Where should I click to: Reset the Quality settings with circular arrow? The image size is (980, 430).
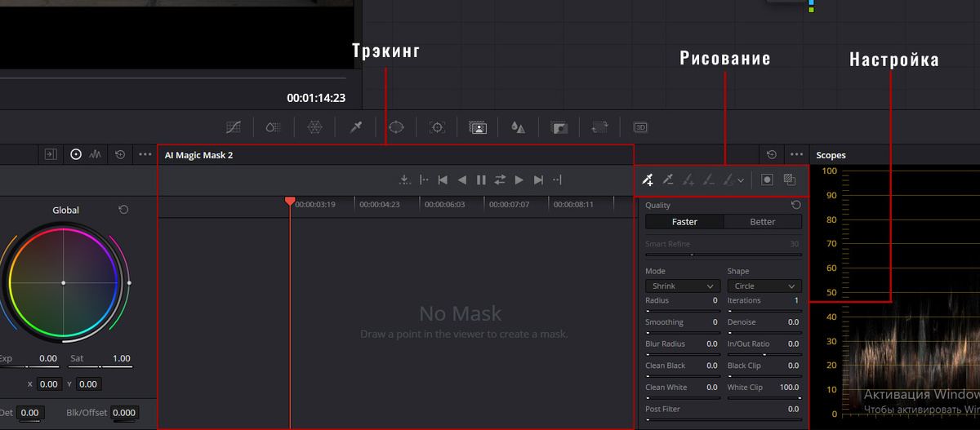tap(795, 206)
